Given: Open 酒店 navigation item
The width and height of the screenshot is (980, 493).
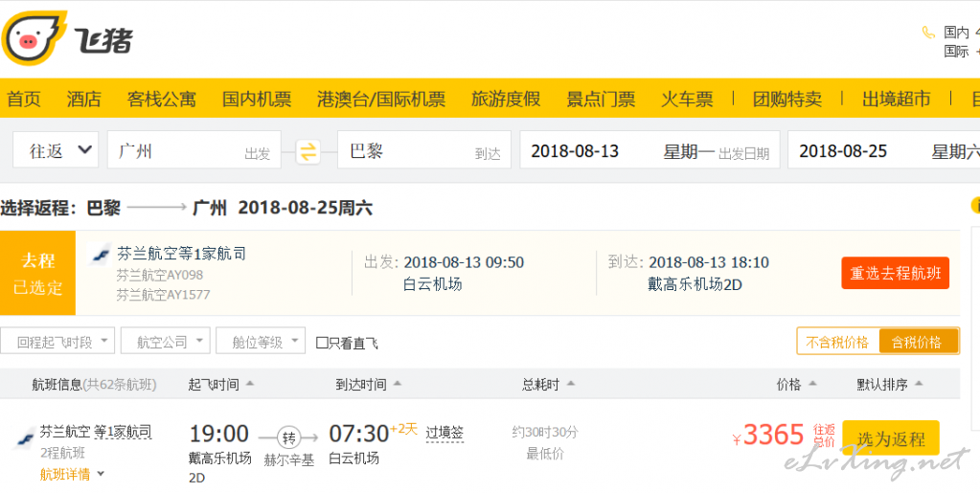Looking at the screenshot, I should point(83,99).
